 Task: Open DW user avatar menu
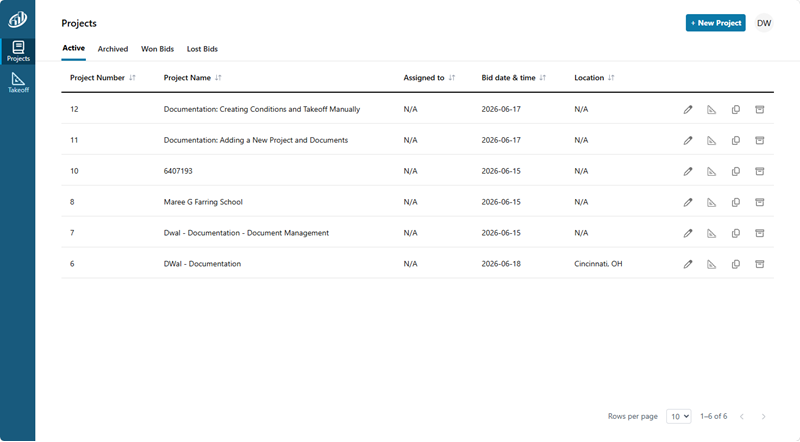tap(764, 23)
